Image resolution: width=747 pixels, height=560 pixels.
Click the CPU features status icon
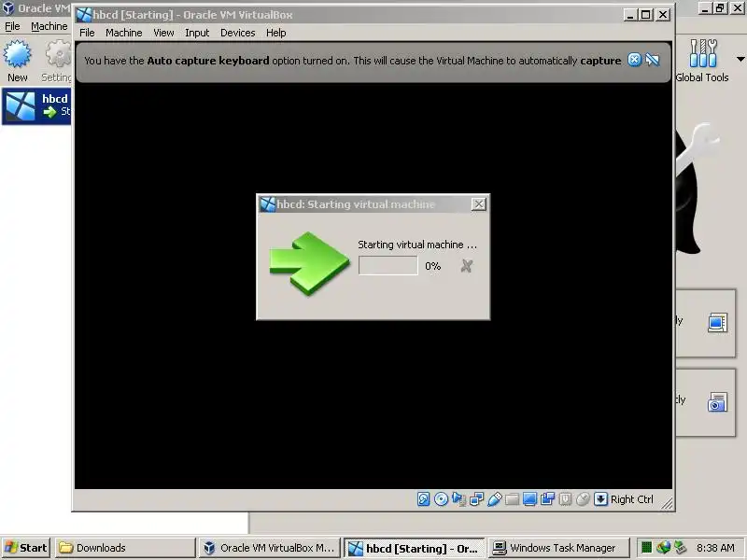tap(565, 498)
